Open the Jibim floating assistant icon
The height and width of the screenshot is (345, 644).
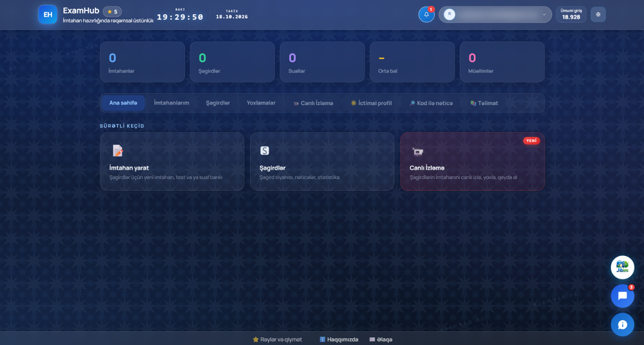pyautogui.click(x=622, y=267)
